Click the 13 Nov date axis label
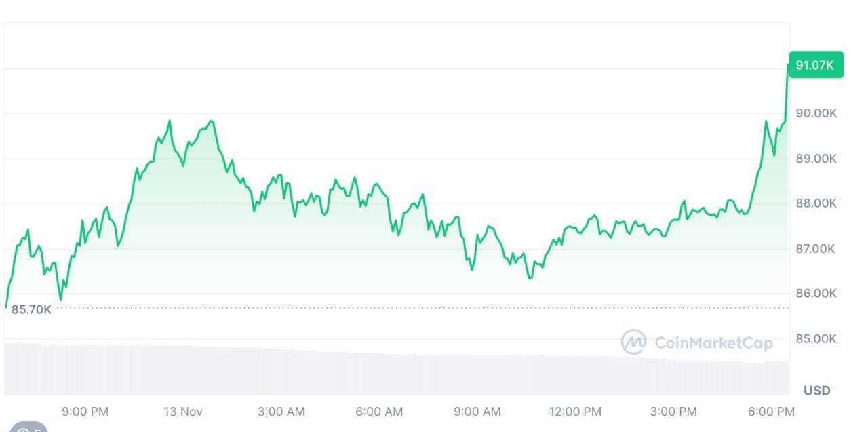Image resolution: width=868 pixels, height=432 pixels. point(183,412)
